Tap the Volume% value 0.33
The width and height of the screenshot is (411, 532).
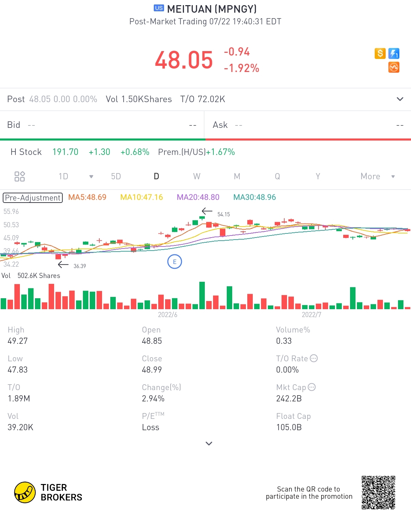(284, 341)
